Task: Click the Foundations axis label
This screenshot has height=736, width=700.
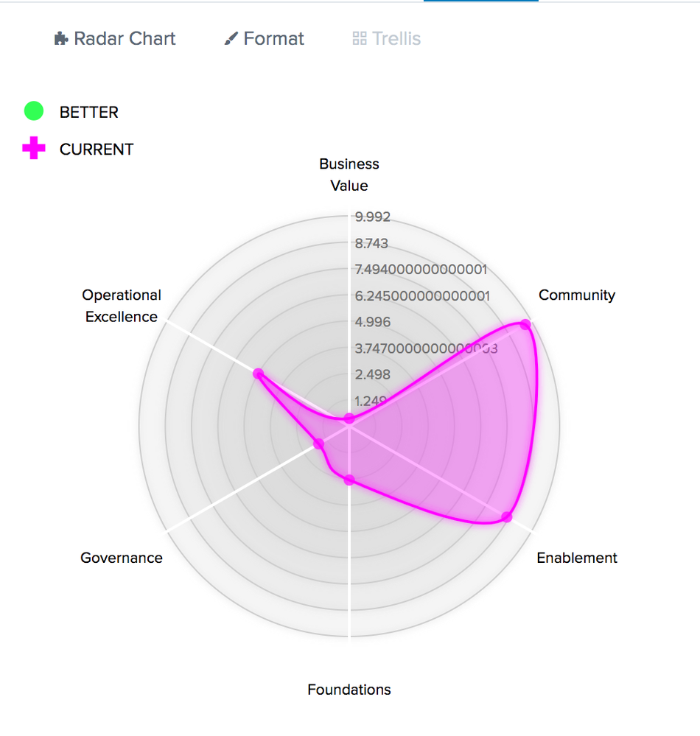Action: (349, 690)
